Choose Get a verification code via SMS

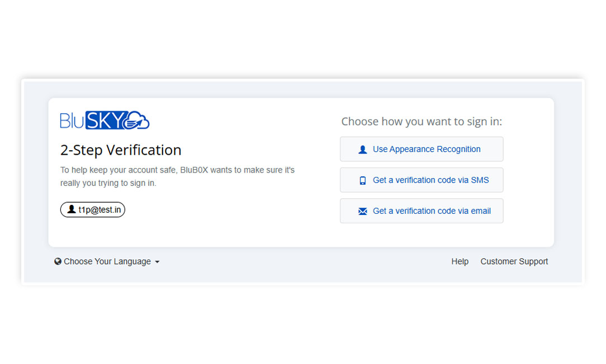[x=422, y=180]
